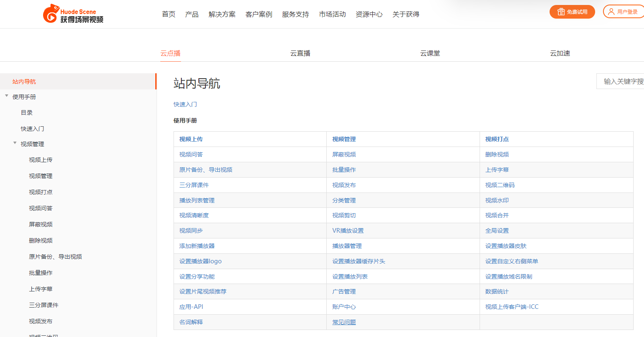Open the 设置自定义右侧菜单 table link
Screen dimensions: 644x337
pyautogui.click(x=512, y=261)
